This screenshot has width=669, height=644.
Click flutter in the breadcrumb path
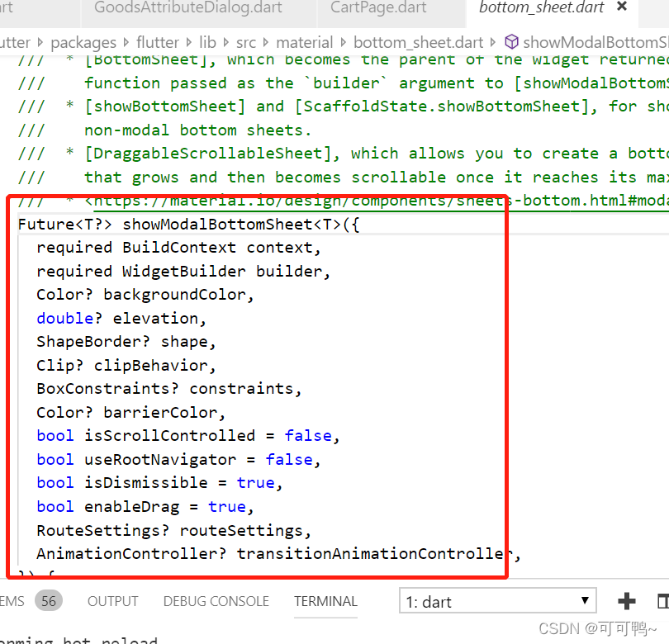[158, 42]
